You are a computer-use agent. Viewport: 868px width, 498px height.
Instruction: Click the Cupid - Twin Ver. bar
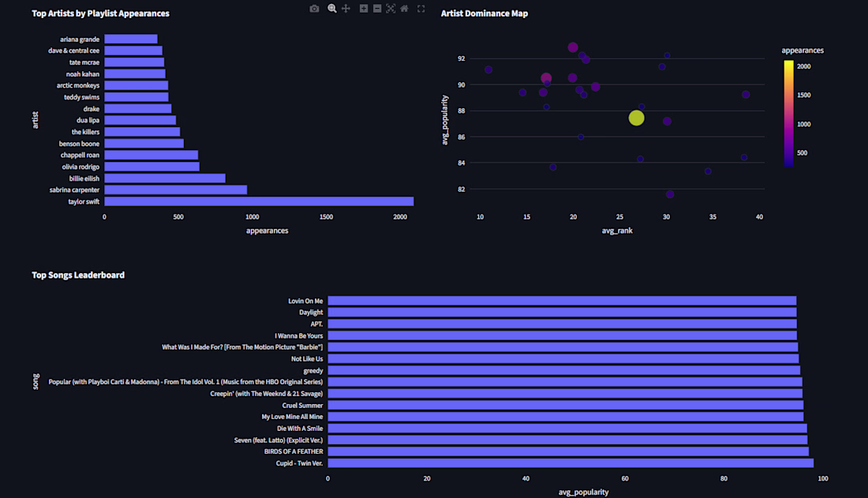571,463
